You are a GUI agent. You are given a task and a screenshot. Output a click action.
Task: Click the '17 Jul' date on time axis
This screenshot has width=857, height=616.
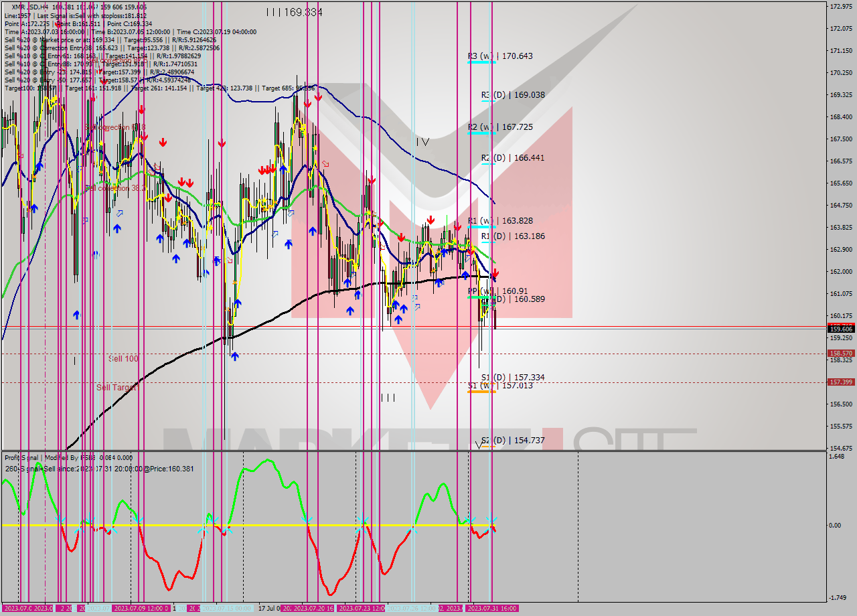pos(268,608)
